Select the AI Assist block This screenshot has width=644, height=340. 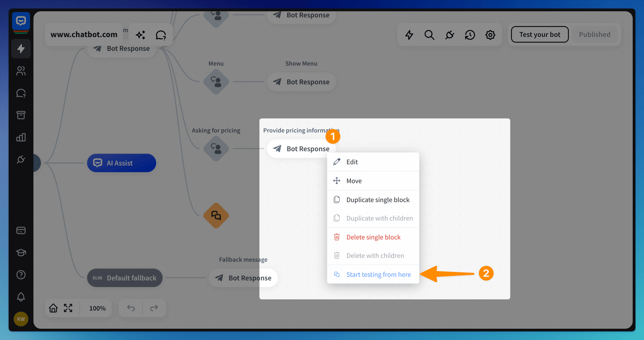point(122,163)
